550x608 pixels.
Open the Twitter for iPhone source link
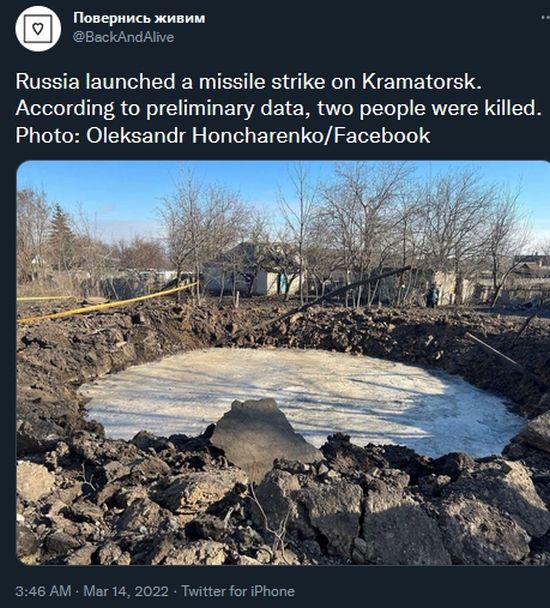238,591
